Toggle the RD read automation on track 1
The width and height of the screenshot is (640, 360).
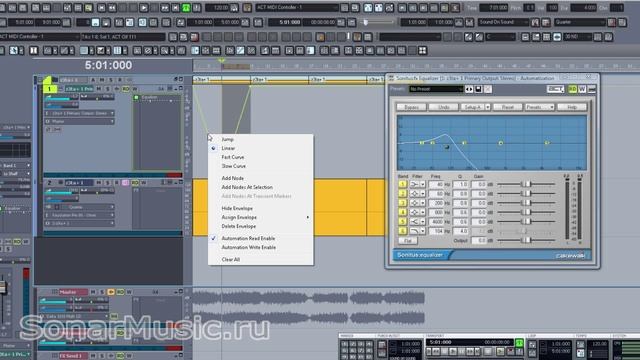pos(126,89)
